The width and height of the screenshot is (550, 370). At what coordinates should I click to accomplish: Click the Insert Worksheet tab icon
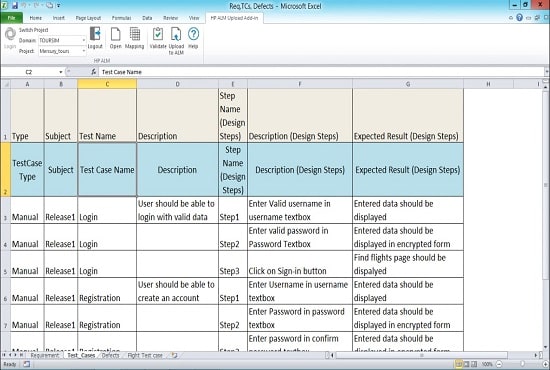click(x=174, y=355)
